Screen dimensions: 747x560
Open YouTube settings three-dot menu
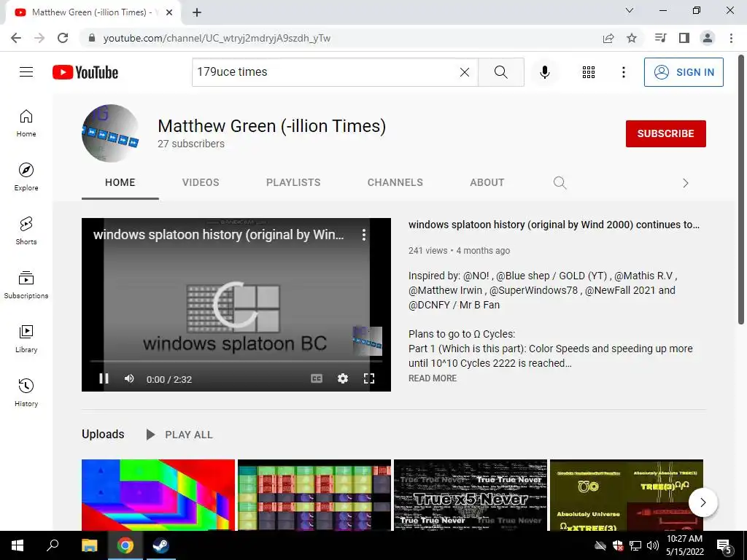point(623,72)
